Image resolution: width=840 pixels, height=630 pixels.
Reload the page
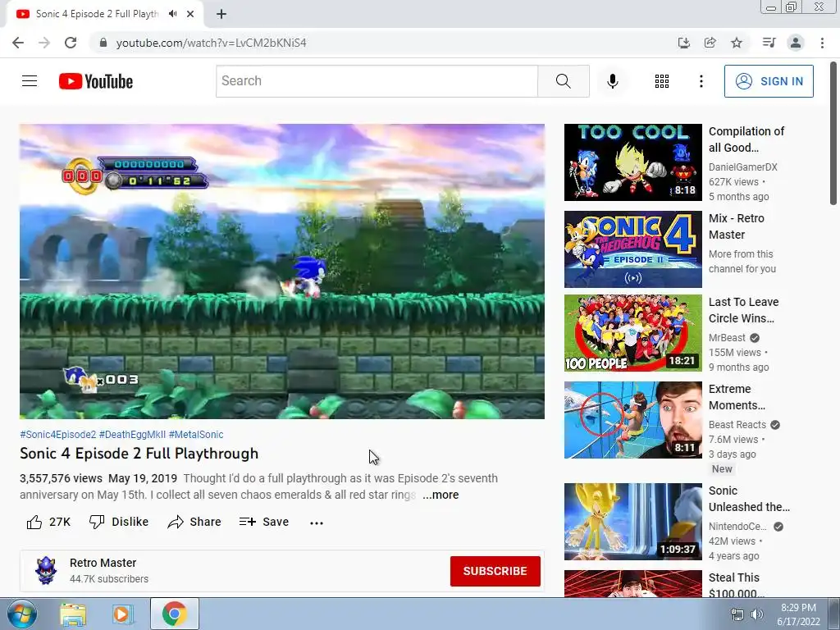coord(71,43)
